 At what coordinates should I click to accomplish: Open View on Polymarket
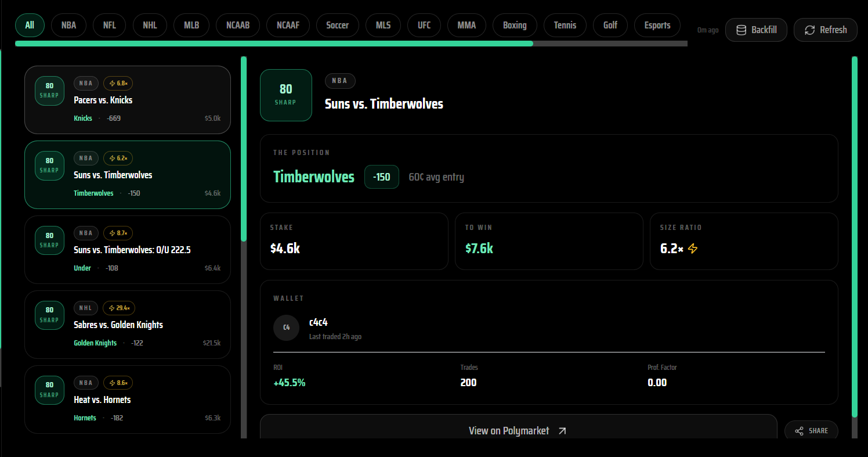point(509,430)
